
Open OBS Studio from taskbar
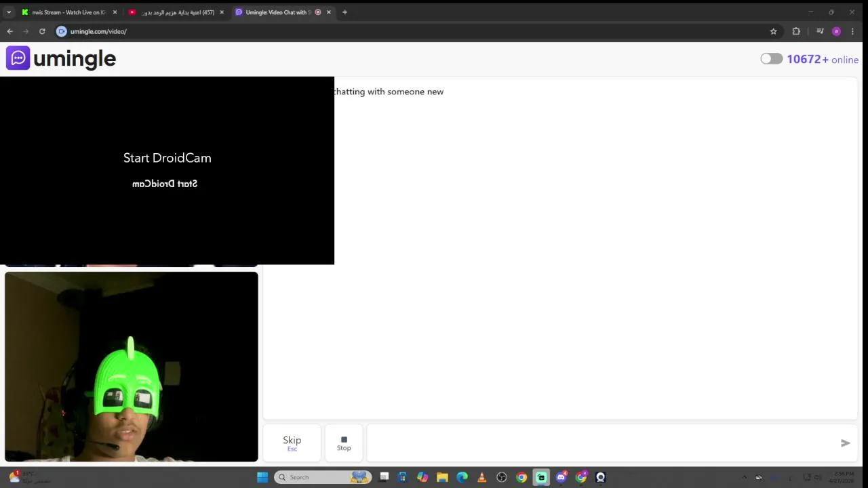pos(501,477)
